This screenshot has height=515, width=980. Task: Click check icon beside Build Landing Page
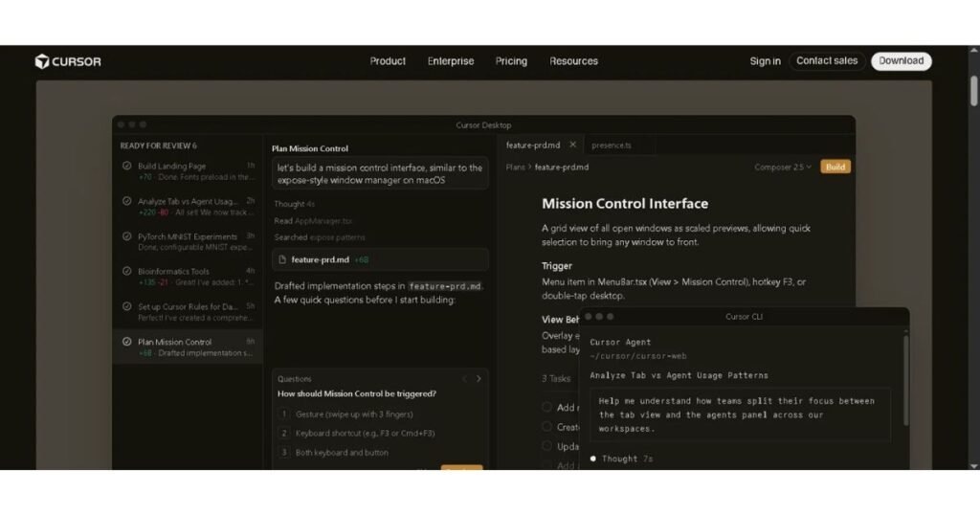127,166
